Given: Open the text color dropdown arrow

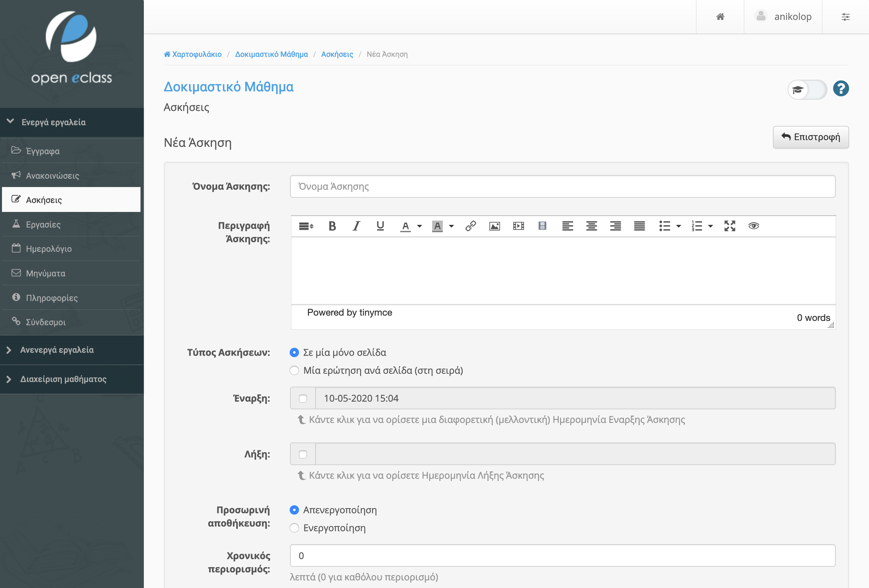Looking at the screenshot, I should pos(420,226).
